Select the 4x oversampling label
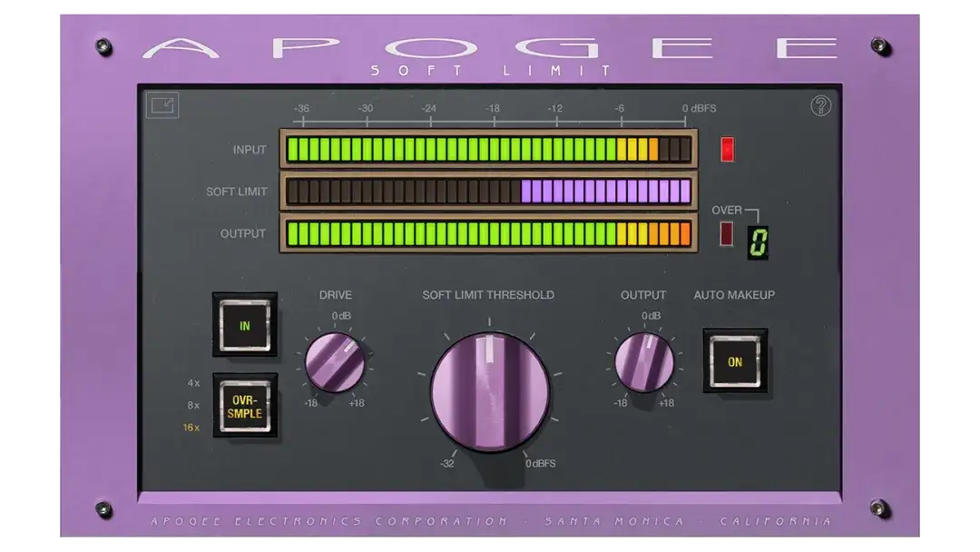This screenshot has width=980, height=552. pos(194,383)
